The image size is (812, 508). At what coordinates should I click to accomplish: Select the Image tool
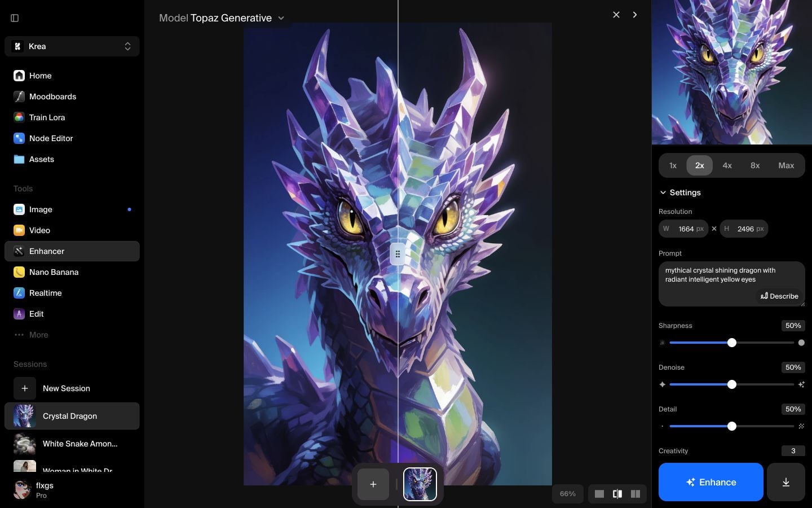click(x=72, y=209)
